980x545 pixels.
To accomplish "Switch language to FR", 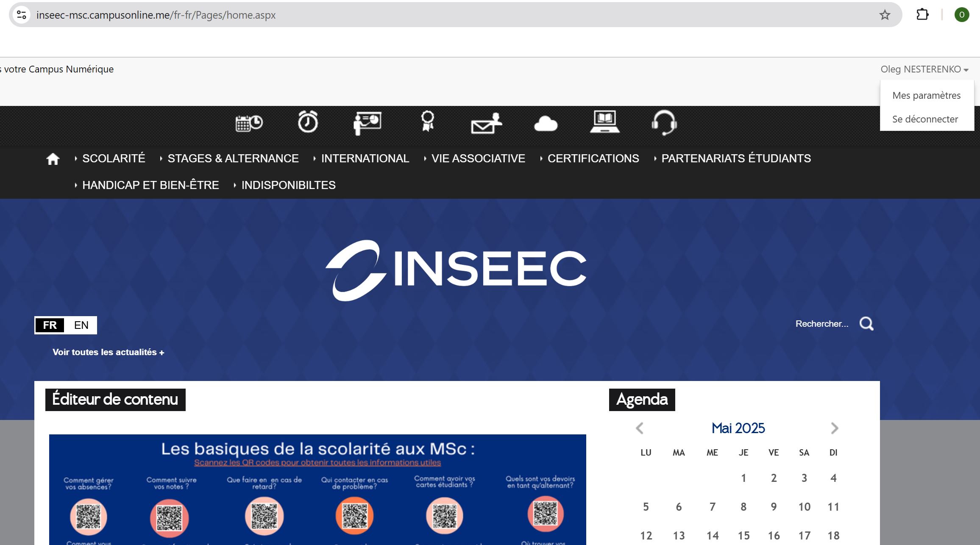I will pos(50,325).
